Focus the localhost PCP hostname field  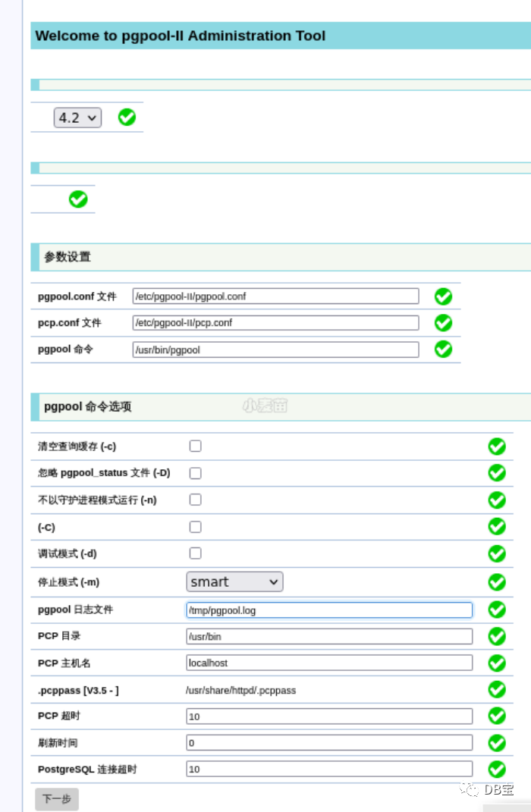[x=329, y=663]
